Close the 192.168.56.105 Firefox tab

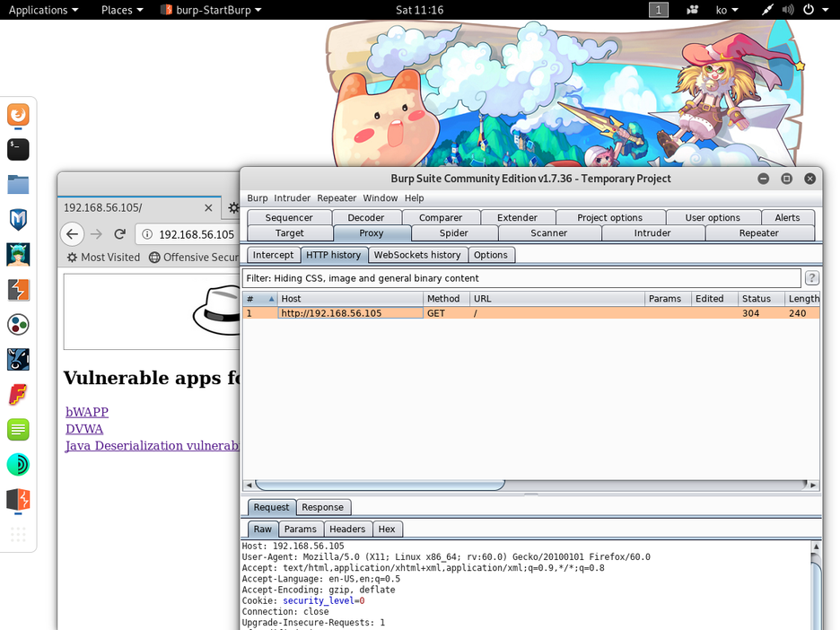208,208
